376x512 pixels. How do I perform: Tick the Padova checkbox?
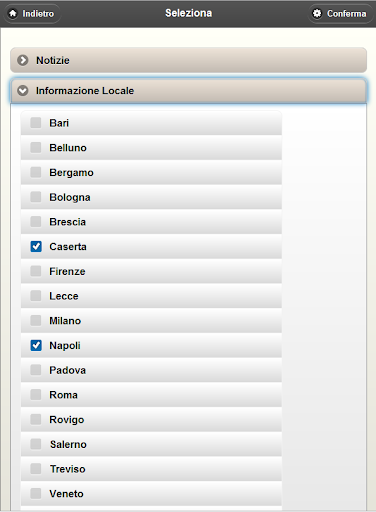pos(36,370)
